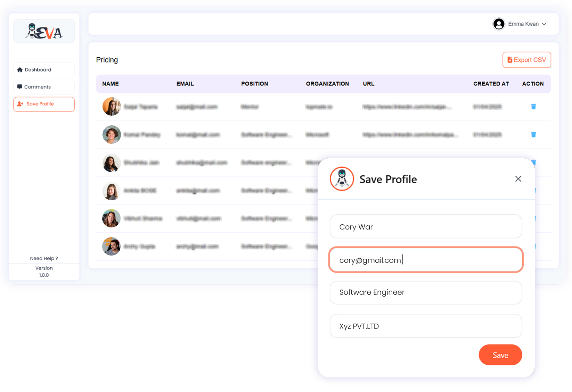
Task: Click the CREATED AT column header
Action: click(491, 84)
